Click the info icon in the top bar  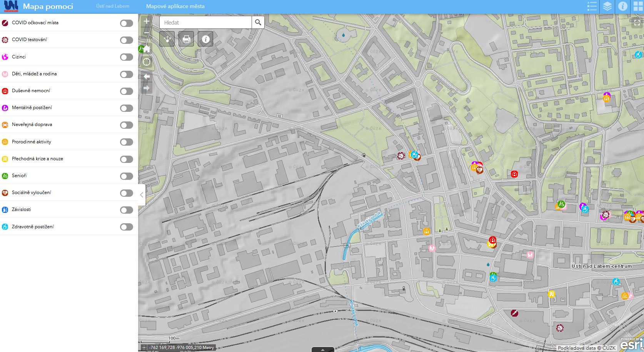pyautogui.click(x=622, y=6)
